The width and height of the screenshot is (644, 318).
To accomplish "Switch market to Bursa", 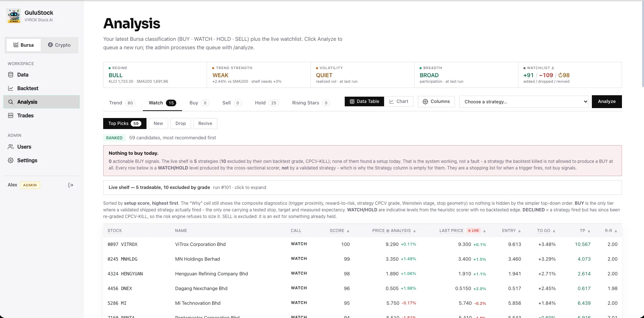I will [x=23, y=45].
